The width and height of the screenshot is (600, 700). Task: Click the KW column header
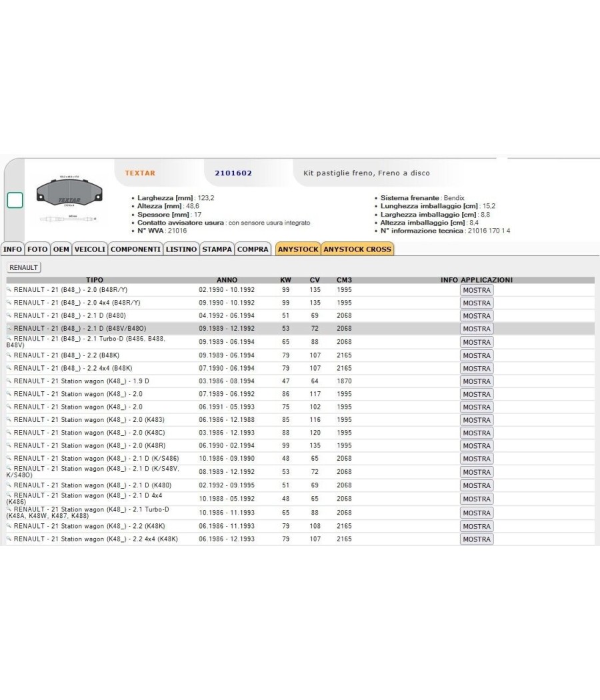pyautogui.click(x=286, y=280)
